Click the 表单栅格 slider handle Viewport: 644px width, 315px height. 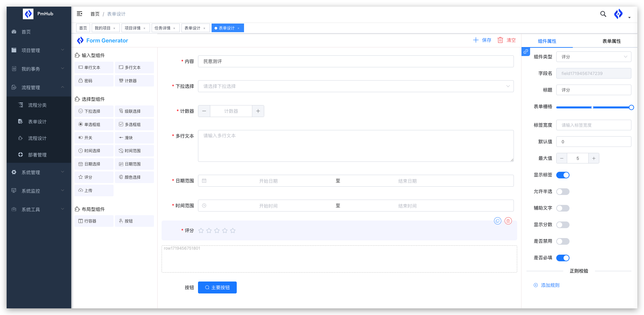[x=631, y=107]
